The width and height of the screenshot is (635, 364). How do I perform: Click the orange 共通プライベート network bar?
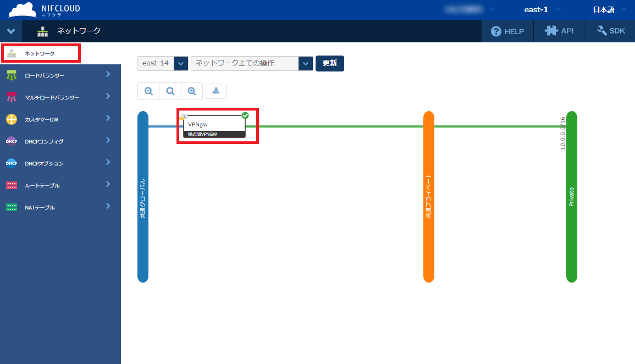pos(429,196)
